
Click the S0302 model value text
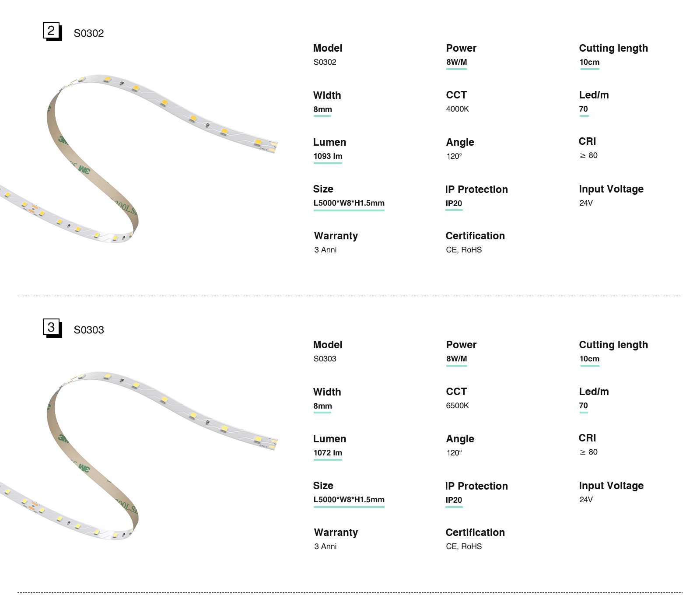pos(325,62)
